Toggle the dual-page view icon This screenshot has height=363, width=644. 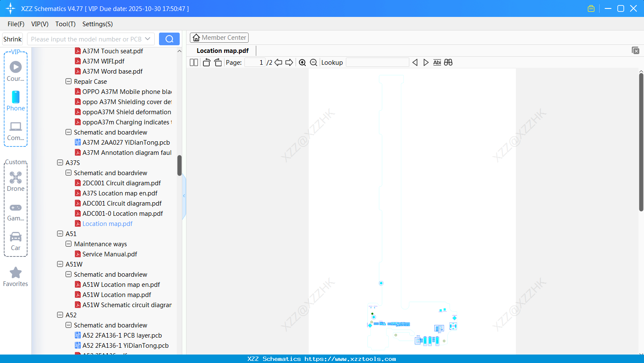(194, 63)
